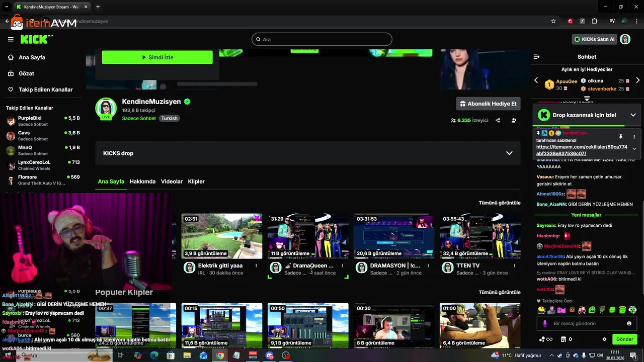Click the KICK logo

point(36,39)
